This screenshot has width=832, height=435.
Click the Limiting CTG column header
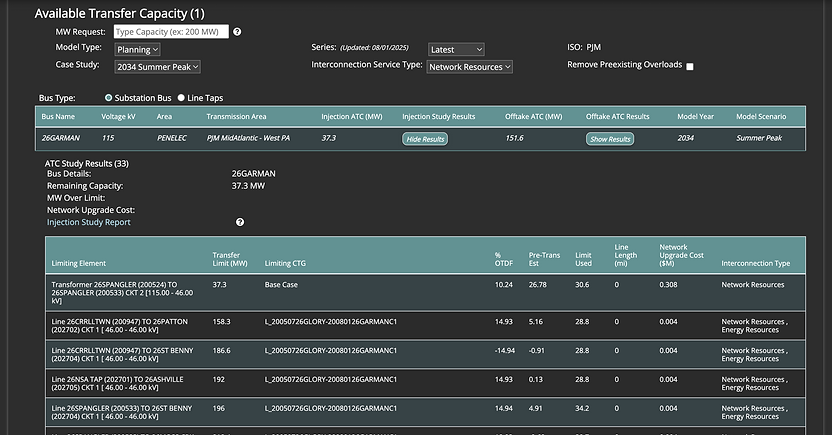[285, 263]
